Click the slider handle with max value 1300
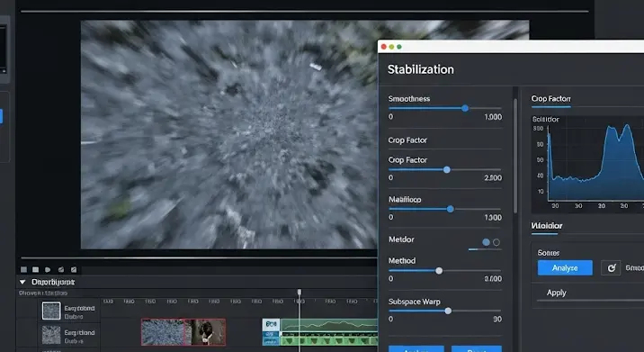The image size is (644, 352). click(x=450, y=209)
